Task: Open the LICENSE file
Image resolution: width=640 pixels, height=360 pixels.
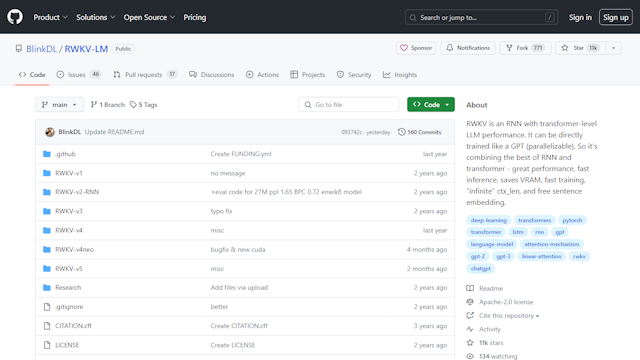Action: click(67, 345)
